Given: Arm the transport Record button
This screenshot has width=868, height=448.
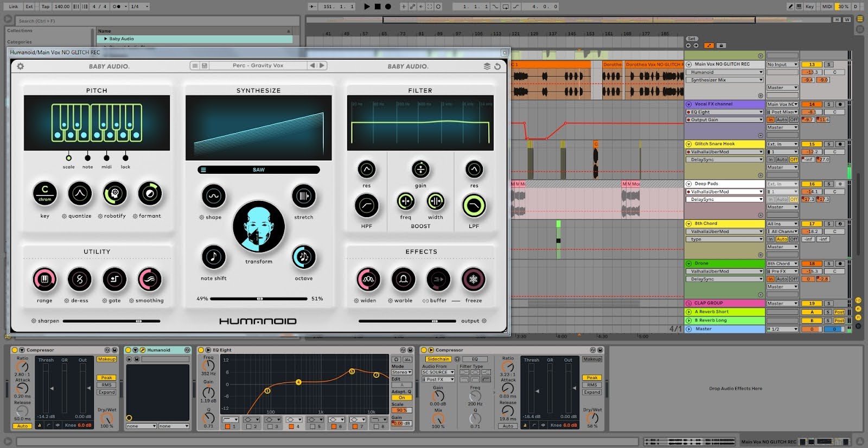Looking at the screenshot, I should [388, 7].
